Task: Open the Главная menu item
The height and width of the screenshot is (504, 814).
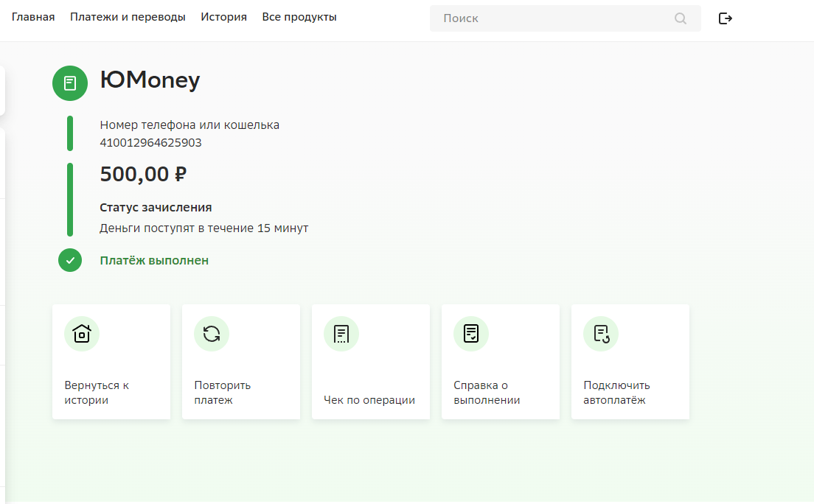Action: point(33,17)
